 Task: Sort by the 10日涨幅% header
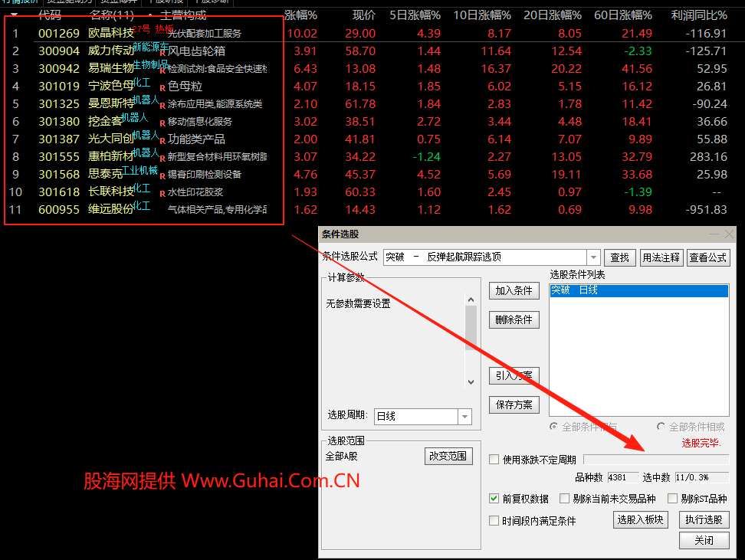(482, 15)
